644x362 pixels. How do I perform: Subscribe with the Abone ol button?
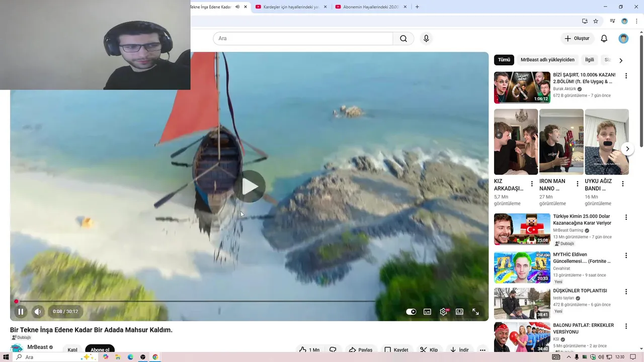[x=100, y=350]
